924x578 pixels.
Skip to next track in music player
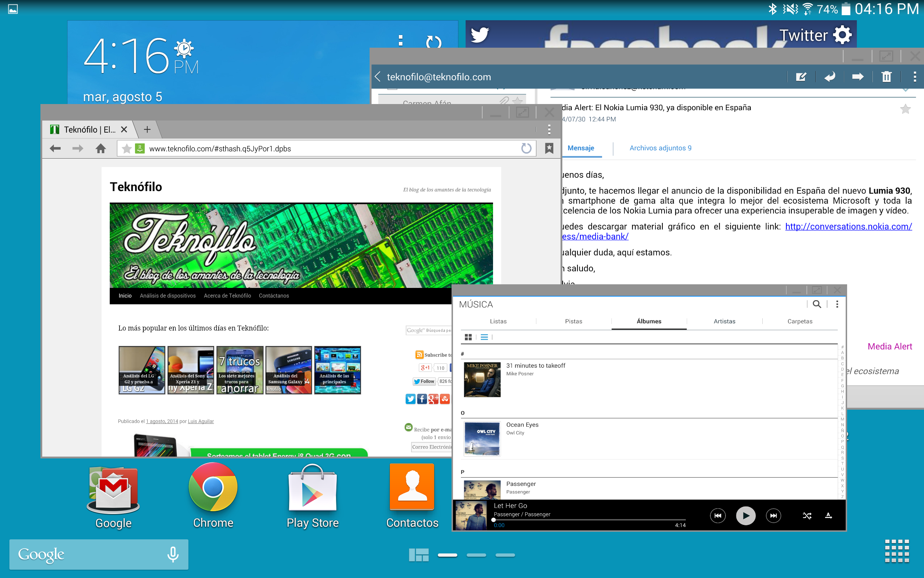(773, 516)
